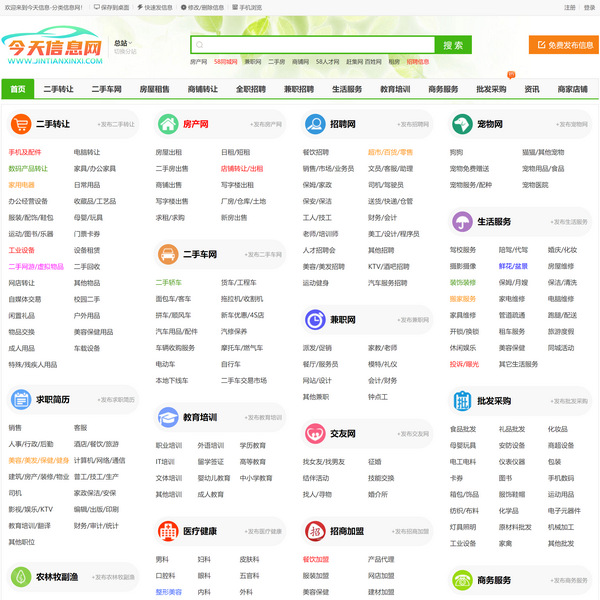Expand the 总站 切换分站 city selector
Image resolution: width=600 pixels, height=600 pixels.
pos(124,47)
